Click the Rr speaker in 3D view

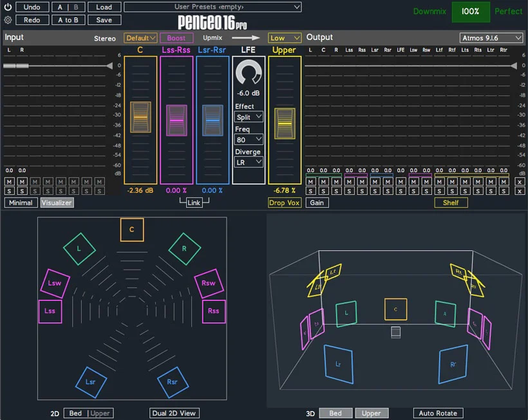[453, 364]
